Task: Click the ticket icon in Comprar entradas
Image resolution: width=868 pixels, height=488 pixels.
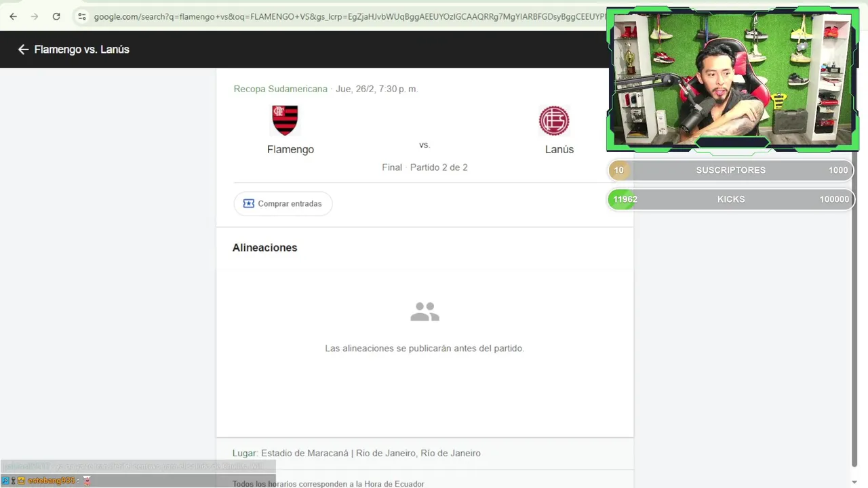Action: point(248,203)
